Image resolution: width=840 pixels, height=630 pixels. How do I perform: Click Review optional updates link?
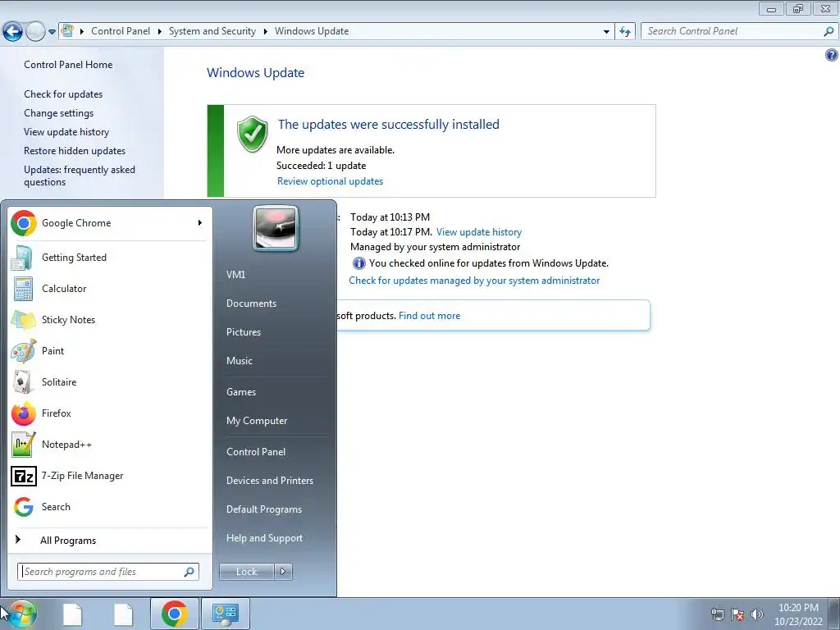[330, 181]
